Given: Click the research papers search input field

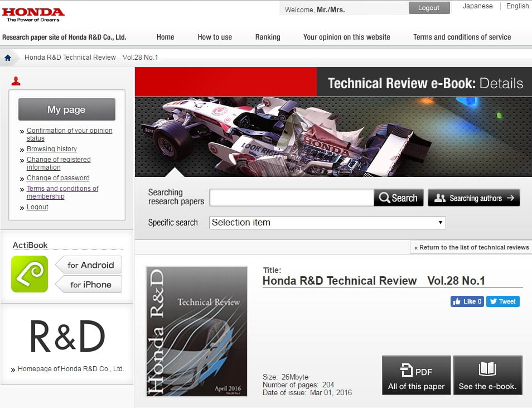Looking at the screenshot, I should [x=292, y=198].
